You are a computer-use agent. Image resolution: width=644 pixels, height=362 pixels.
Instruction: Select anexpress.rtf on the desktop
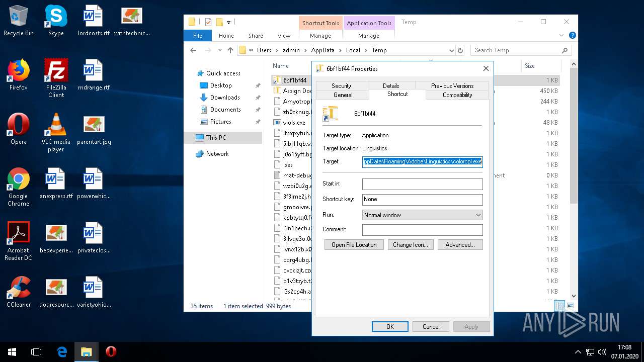pyautogui.click(x=56, y=184)
